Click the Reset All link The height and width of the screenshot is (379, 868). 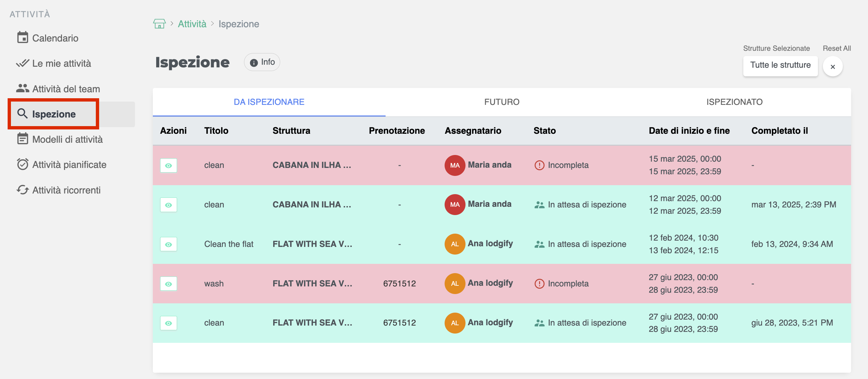pyautogui.click(x=836, y=48)
